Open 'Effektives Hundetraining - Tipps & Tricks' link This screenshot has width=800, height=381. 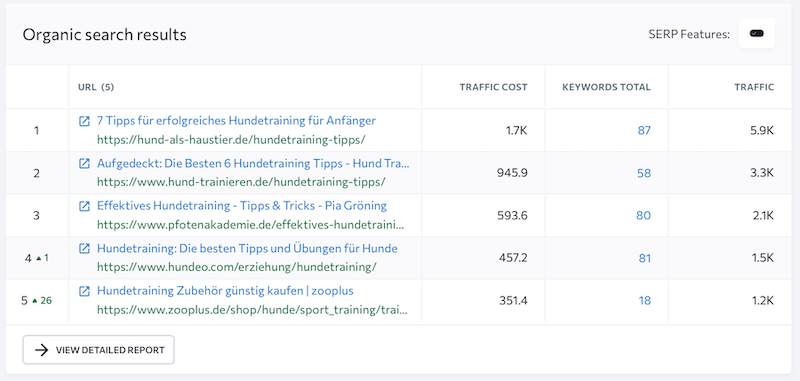point(242,206)
